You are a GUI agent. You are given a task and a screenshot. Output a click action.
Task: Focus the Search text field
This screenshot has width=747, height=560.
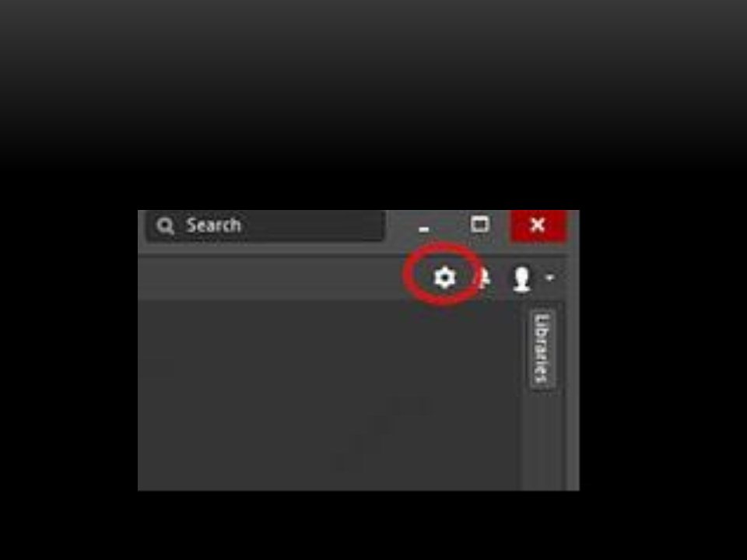pyautogui.click(x=265, y=226)
